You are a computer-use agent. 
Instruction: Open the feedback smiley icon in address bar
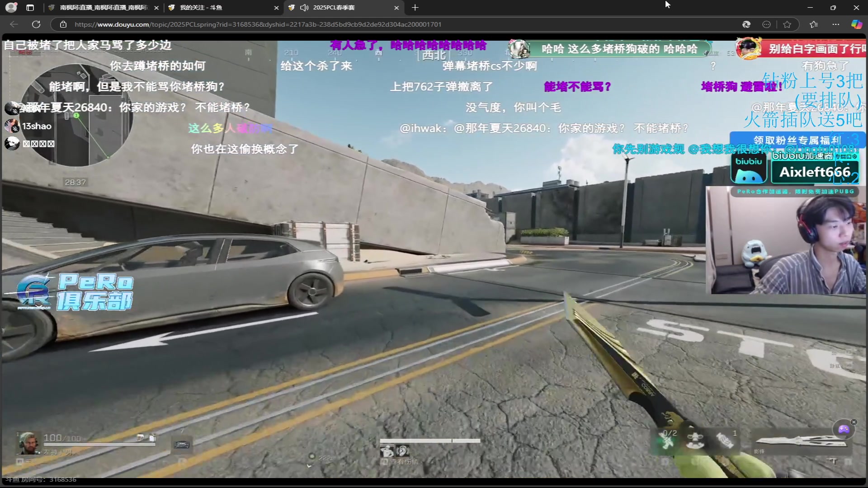click(766, 24)
